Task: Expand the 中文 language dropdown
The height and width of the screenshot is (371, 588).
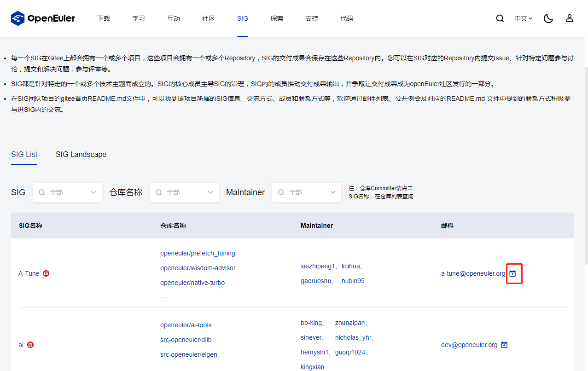Action: pyautogui.click(x=523, y=19)
